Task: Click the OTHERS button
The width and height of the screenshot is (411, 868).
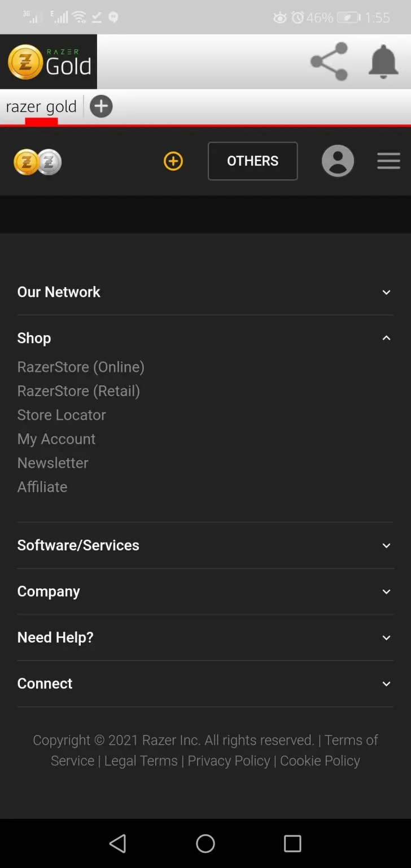Action: click(x=252, y=161)
